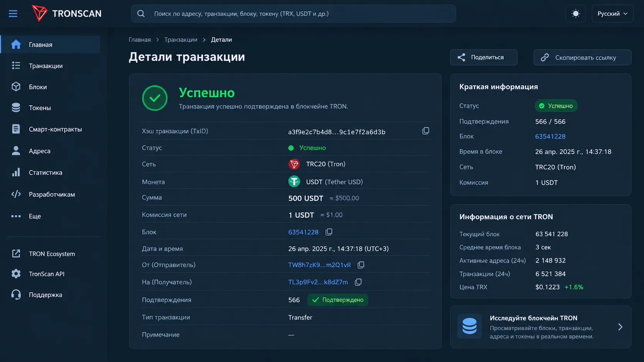Screen dimensions: 644x362
Task: Click the Скопировать ссылку button
Action: 582,57
